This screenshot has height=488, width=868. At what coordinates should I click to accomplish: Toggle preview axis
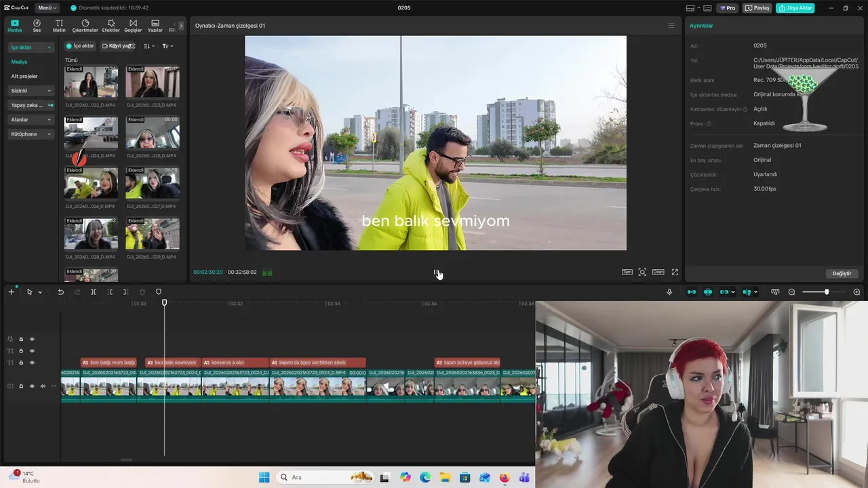click(747, 292)
